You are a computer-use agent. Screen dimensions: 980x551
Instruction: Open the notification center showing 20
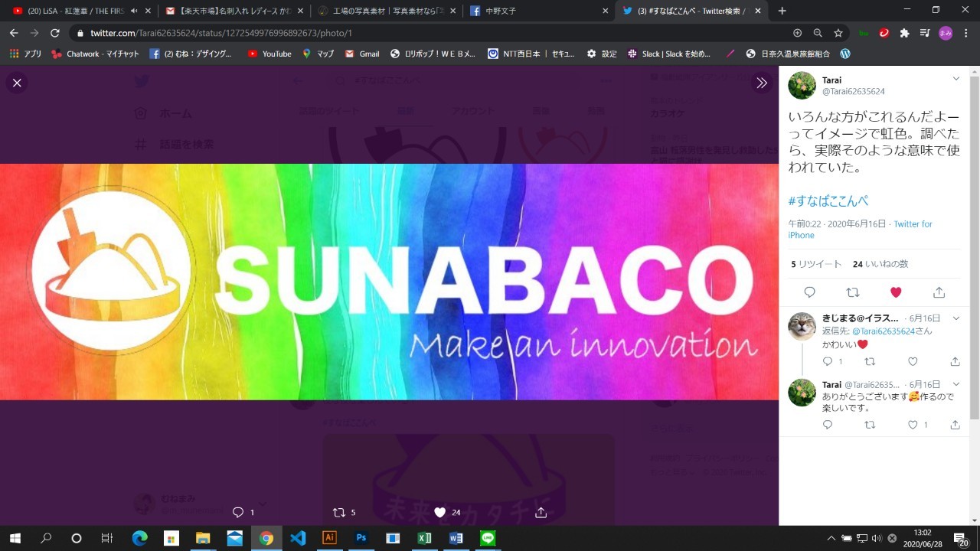tap(960, 539)
